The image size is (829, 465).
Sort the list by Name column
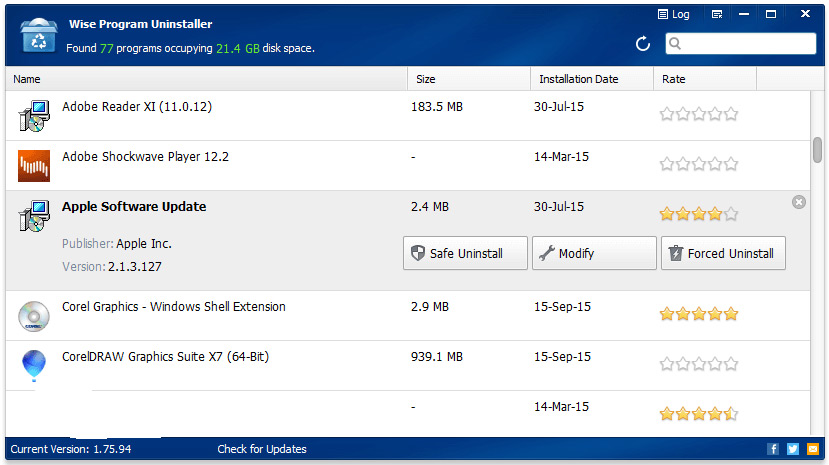click(x=207, y=79)
